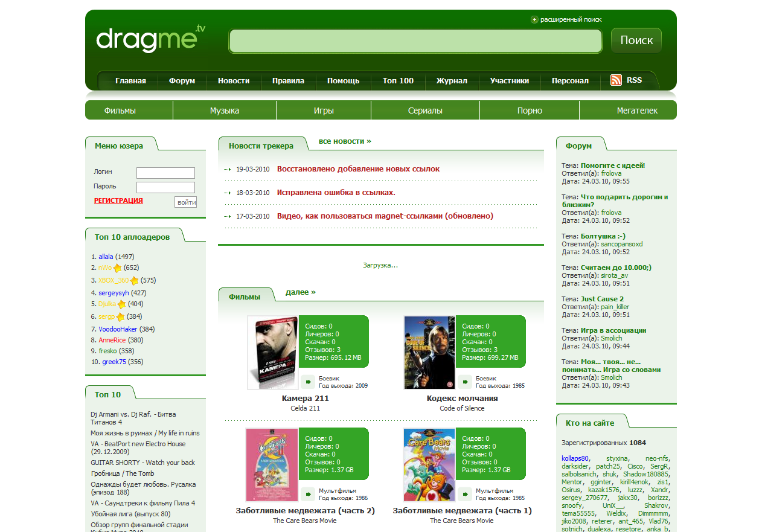
Task: Open далее » link beside Фильмы
Action: pos(301,292)
